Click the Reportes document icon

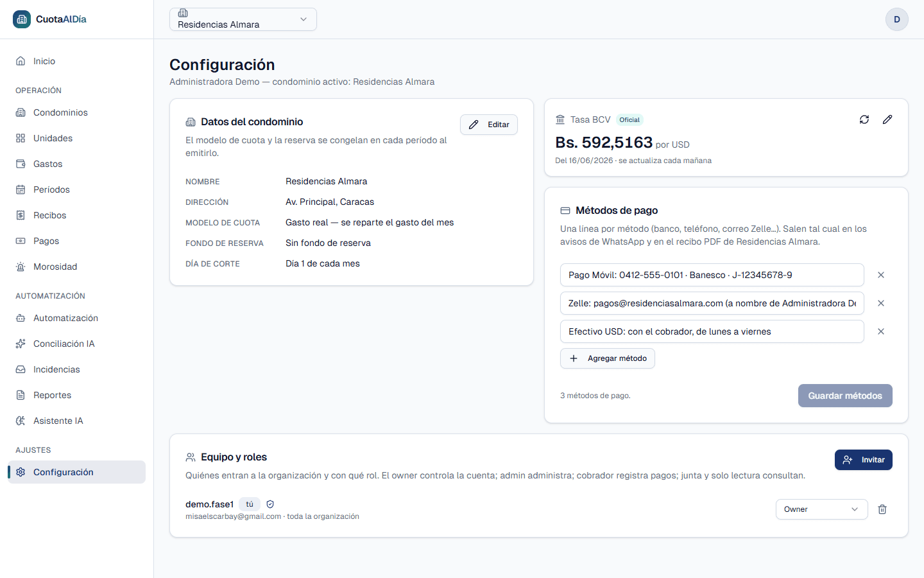(21, 395)
